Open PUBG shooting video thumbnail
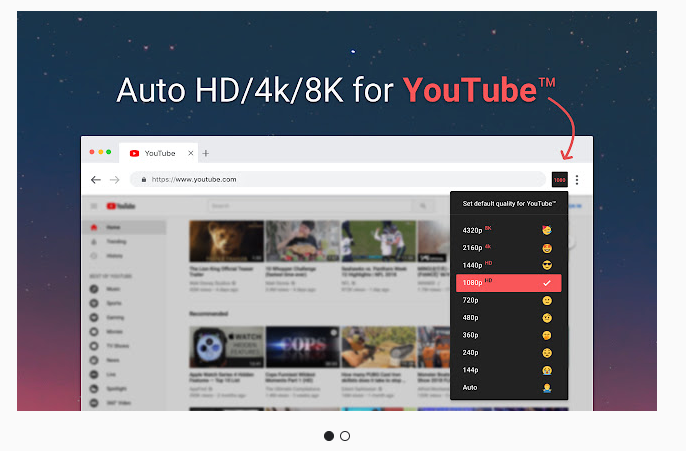 point(378,347)
